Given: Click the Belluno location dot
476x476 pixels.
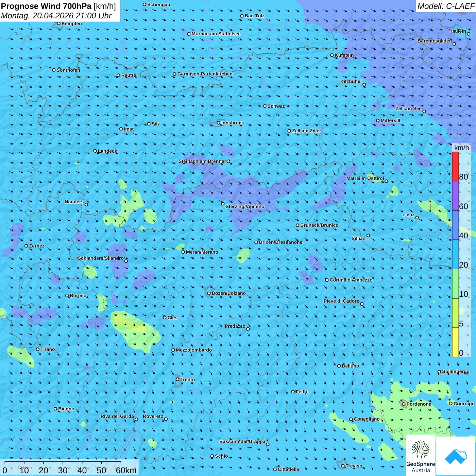Looking at the screenshot, I should tap(339, 366).
